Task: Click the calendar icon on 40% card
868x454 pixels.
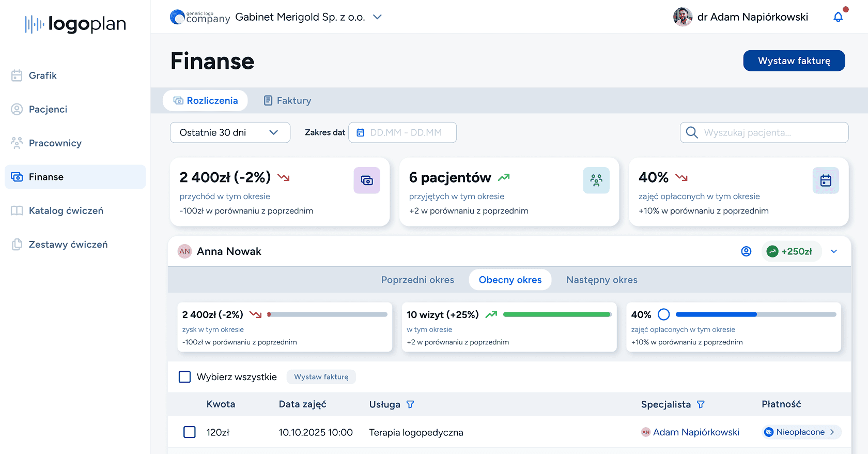Action: point(826,180)
